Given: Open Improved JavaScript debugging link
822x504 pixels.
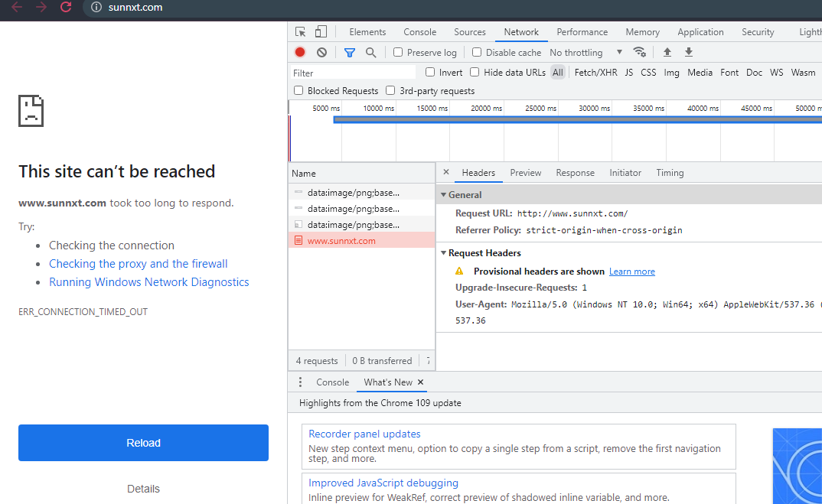Looking at the screenshot, I should [x=383, y=483].
